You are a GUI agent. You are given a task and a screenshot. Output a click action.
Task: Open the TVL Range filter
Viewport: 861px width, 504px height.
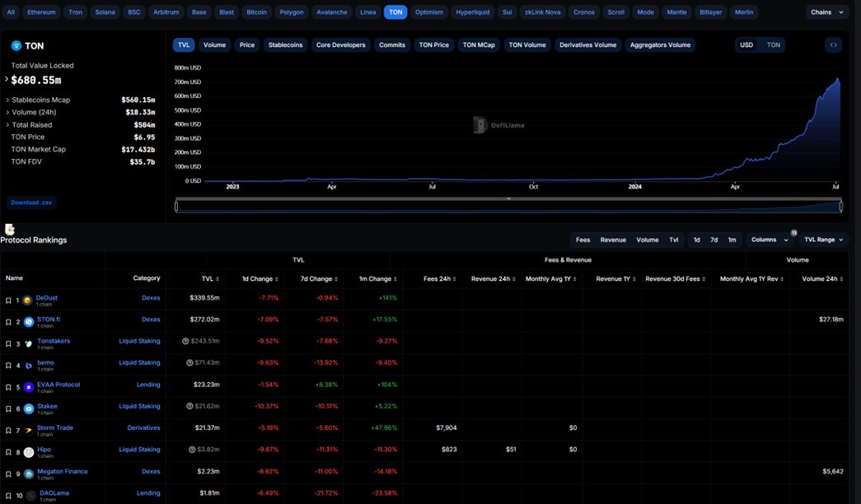pyautogui.click(x=825, y=240)
